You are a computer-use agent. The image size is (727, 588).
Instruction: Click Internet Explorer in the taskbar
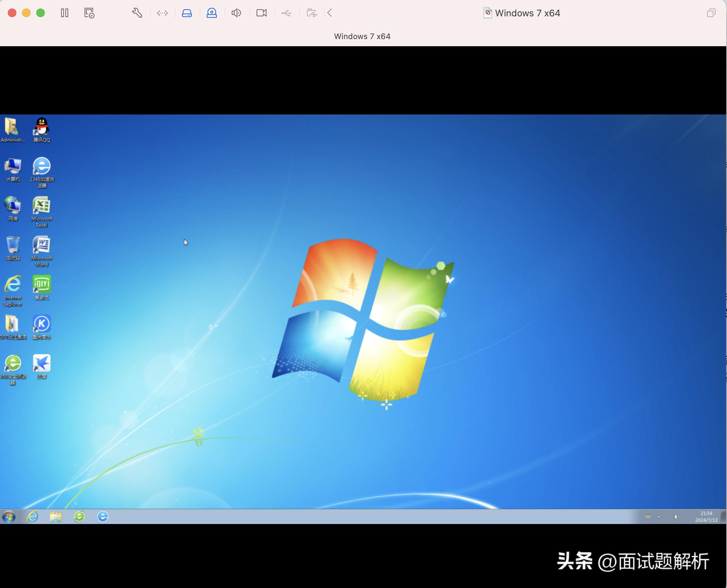coord(33,517)
